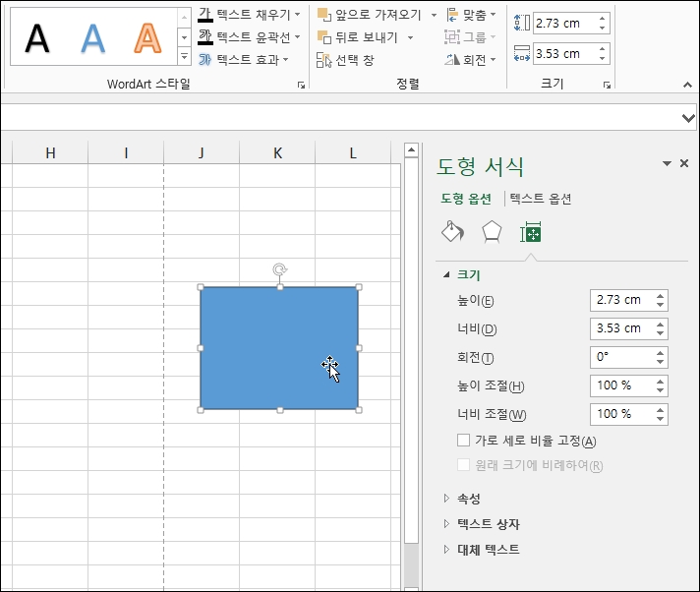Expand the formula bar chevron
This screenshot has height=592, width=700.
(x=688, y=118)
